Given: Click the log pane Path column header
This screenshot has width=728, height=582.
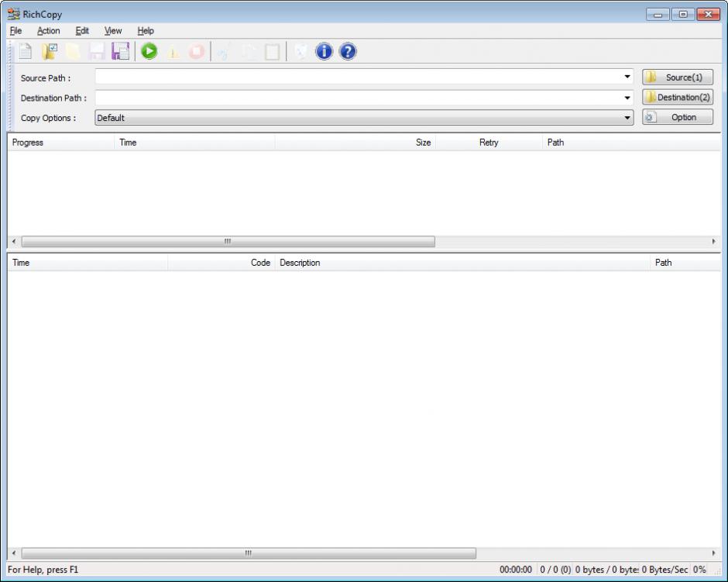Looking at the screenshot, I should pos(685,263).
